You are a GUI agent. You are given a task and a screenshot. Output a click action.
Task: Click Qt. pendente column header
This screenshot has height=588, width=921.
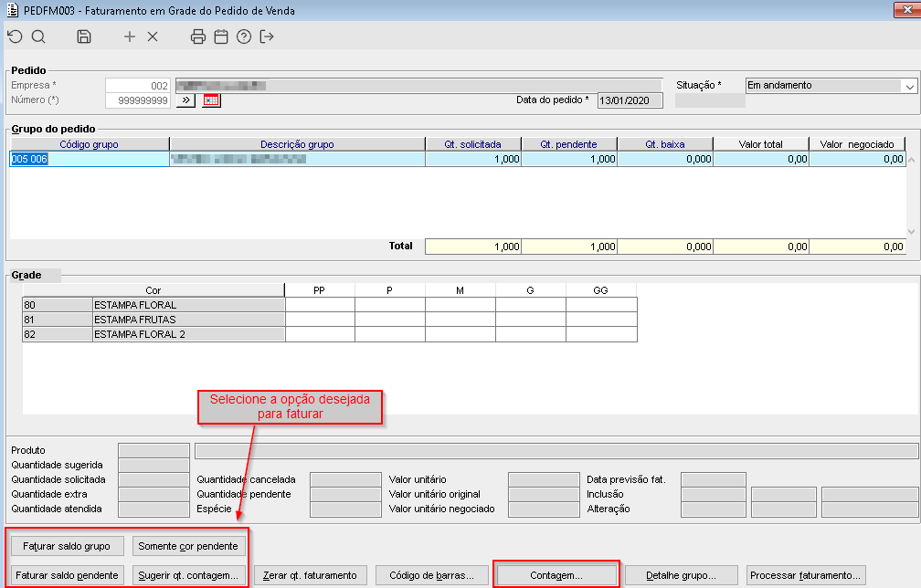(x=568, y=144)
